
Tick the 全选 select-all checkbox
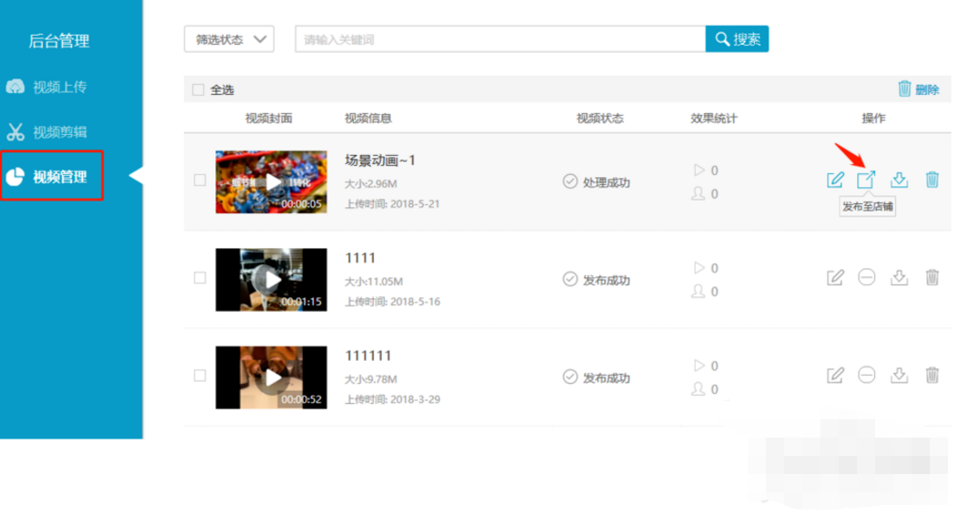click(x=198, y=90)
